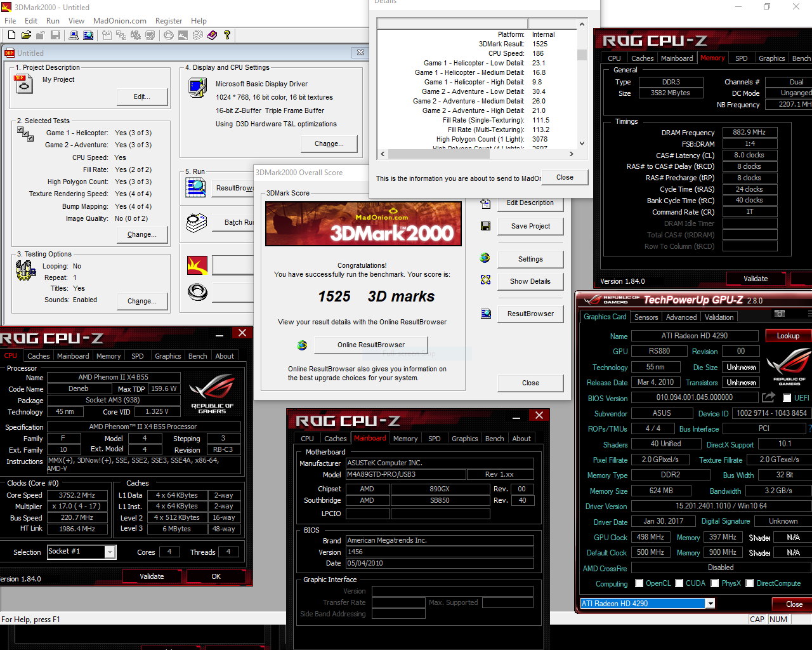
Task: Click the purple help book toolbar icon
Action: tap(212, 36)
